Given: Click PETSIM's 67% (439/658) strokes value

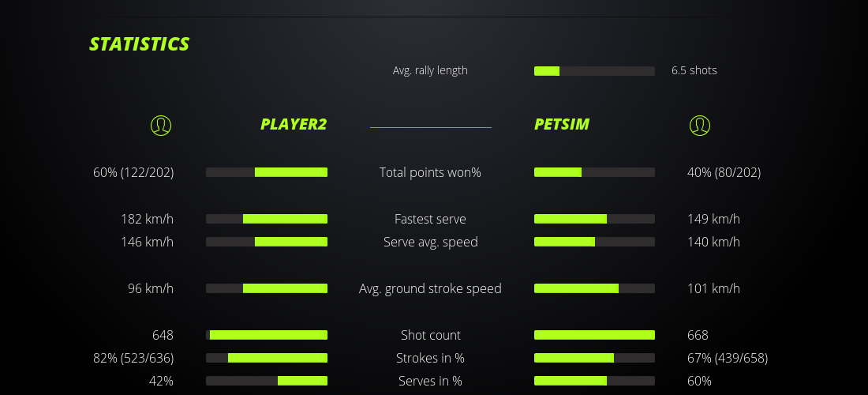Looking at the screenshot, I should 728,358.
